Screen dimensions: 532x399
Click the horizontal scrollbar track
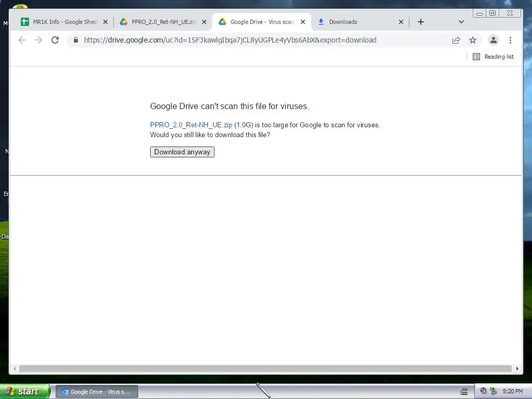point(265,368)
